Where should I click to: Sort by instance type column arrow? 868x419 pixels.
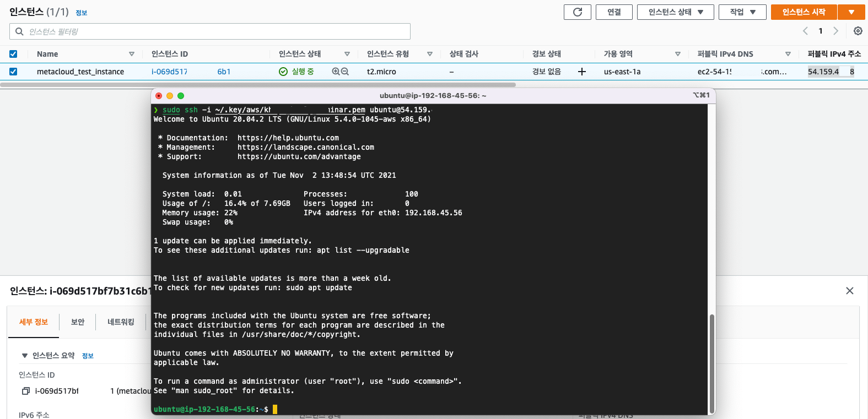[430, 54]
